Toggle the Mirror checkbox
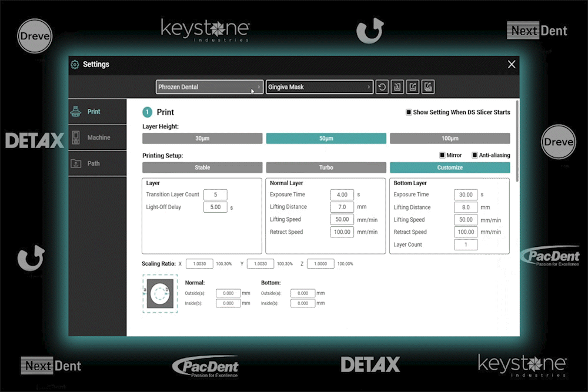This screenshot has height=392, width=588. pyautogui.click(x=443, y=155)
